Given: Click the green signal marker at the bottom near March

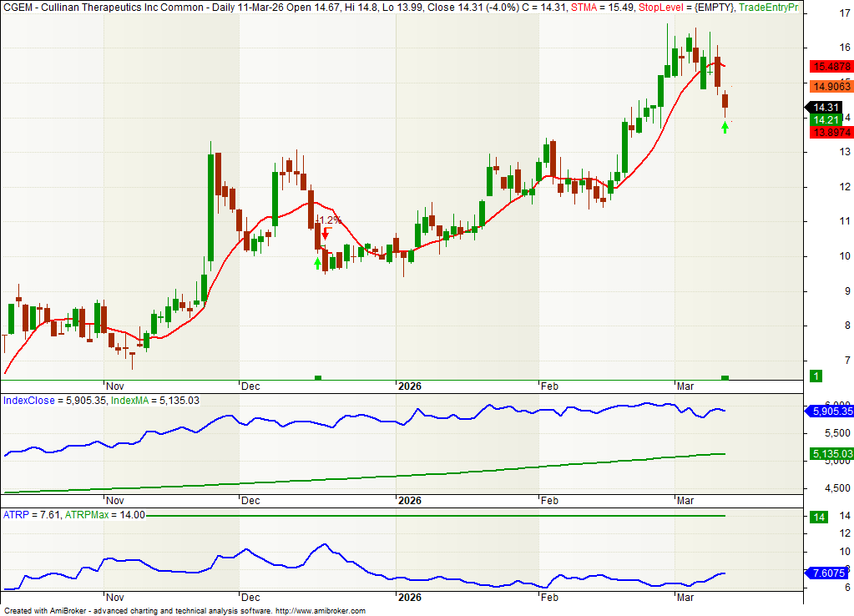Looking at the screenshot, I should 725,378.
